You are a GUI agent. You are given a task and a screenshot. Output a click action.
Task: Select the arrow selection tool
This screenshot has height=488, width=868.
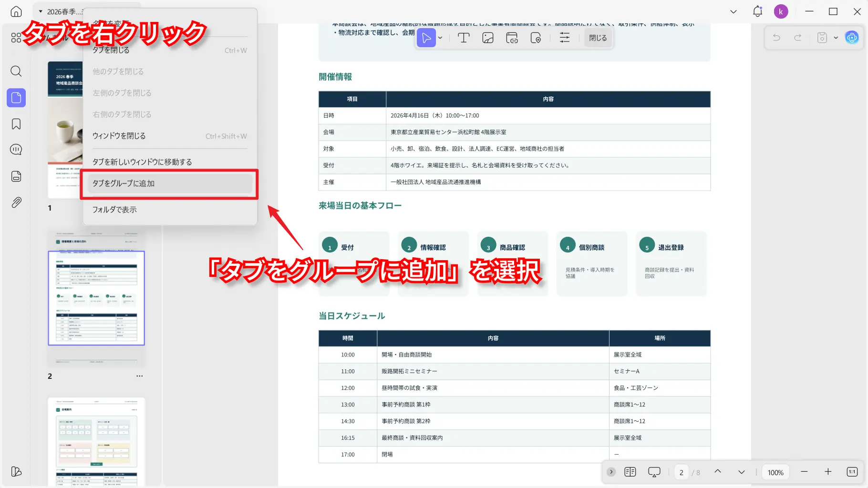[426, 38]
